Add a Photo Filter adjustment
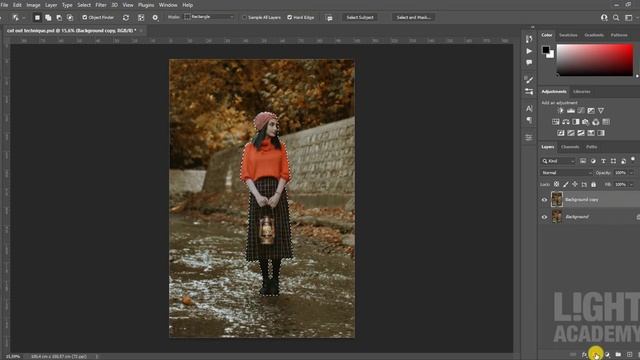 (x=586, y=122)
